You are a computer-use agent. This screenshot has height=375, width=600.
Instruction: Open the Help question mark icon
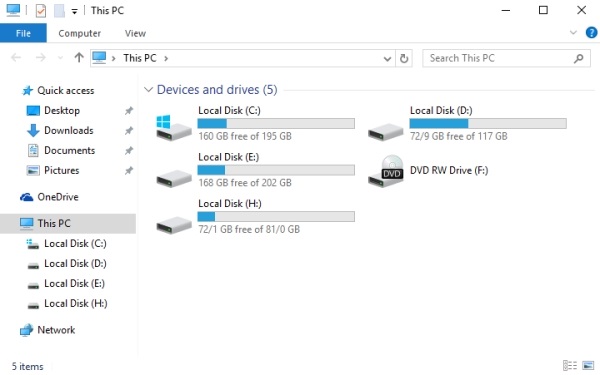point(591,33)
